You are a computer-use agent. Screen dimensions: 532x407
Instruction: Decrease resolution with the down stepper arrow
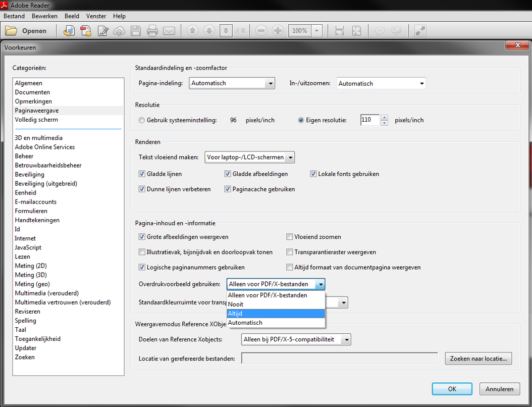pyautogui.click(x=384, y=123)
